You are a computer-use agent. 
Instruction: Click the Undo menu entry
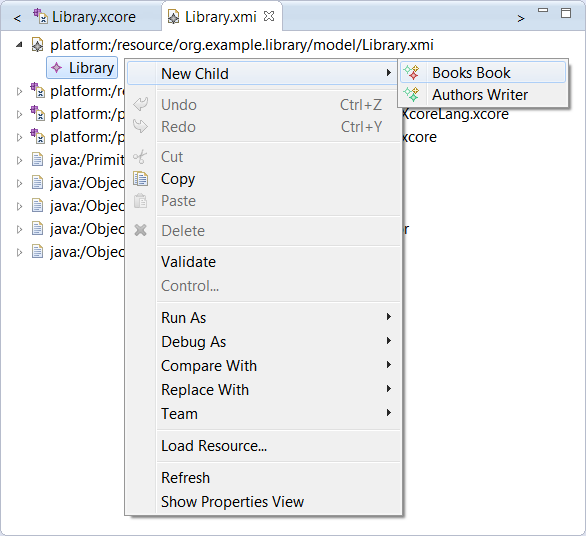coord(263,105)
